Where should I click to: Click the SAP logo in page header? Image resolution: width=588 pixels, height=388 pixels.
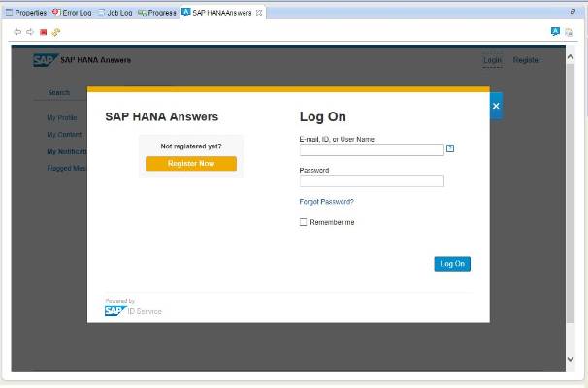point(45,60)
